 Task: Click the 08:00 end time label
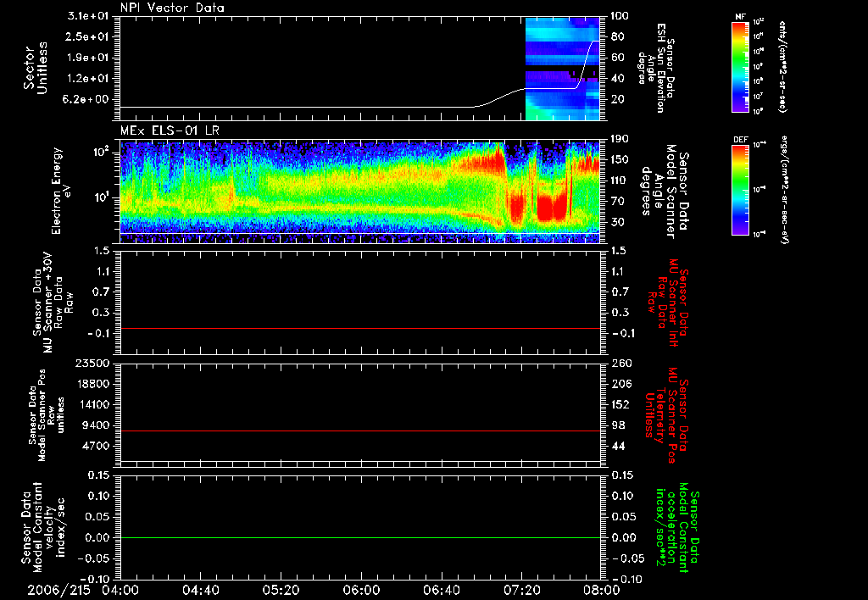point(600,590)
